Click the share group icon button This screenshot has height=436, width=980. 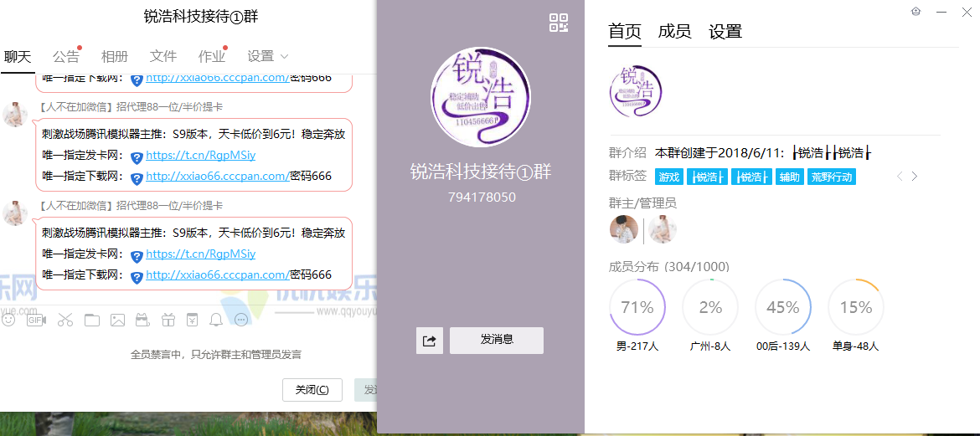point(430,341)
